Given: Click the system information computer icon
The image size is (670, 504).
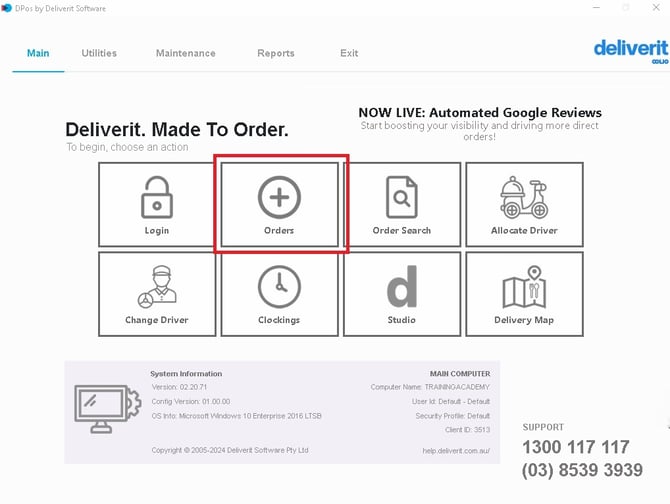Looking at the screenshot, I should pos(107,409).
